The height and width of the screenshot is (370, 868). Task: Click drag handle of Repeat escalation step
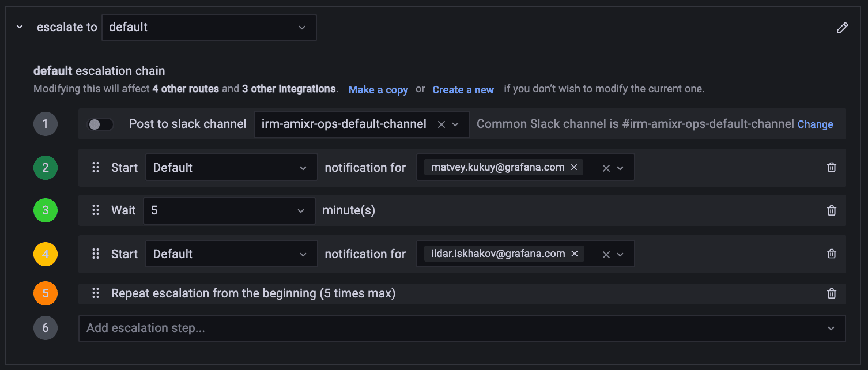(x=96, y=293)
